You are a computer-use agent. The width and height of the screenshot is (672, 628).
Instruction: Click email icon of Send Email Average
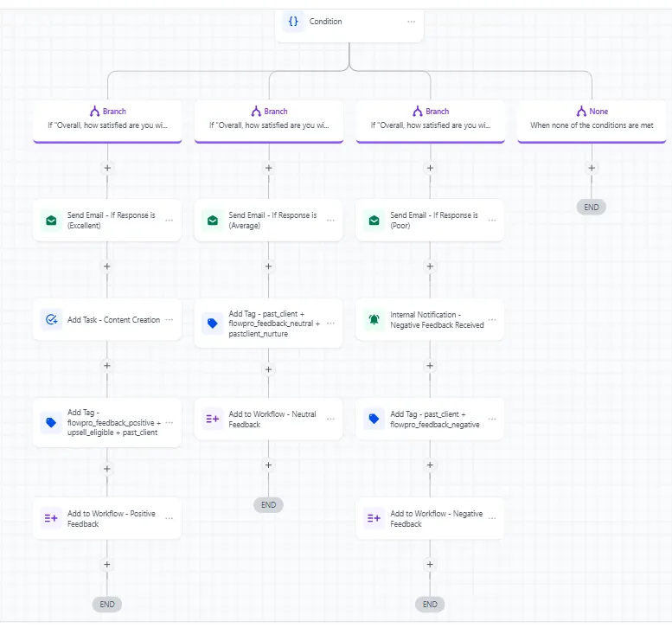tap(213, 221)
